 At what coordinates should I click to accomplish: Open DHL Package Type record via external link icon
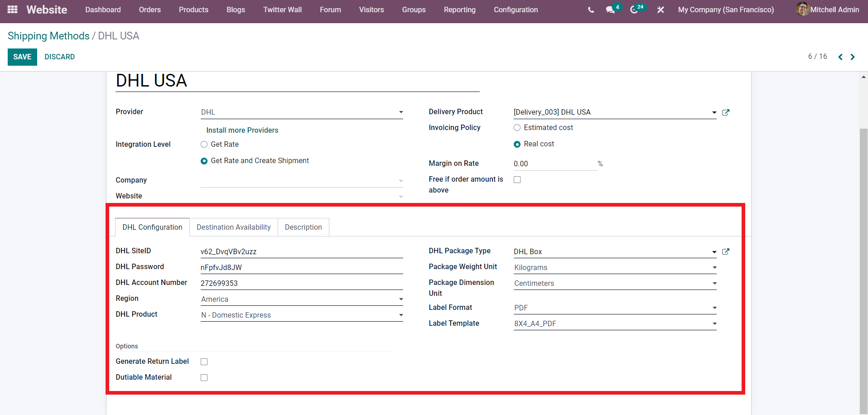point(726,251)
